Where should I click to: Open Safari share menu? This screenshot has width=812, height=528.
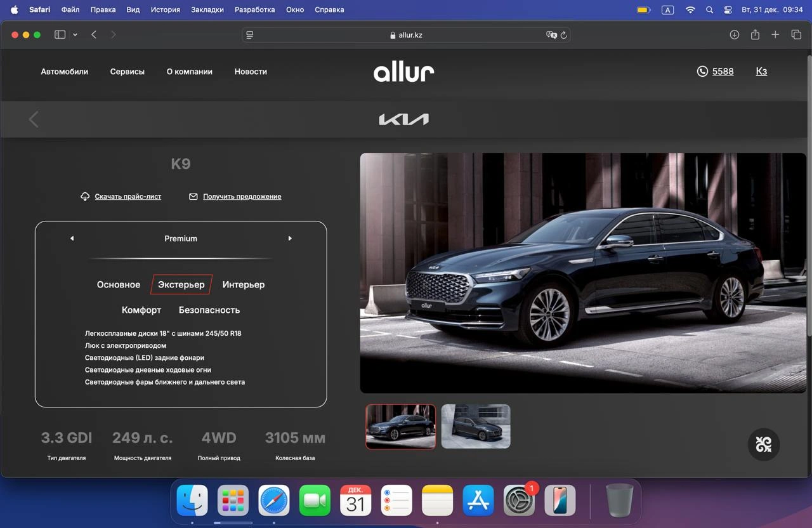click(755, 35)
